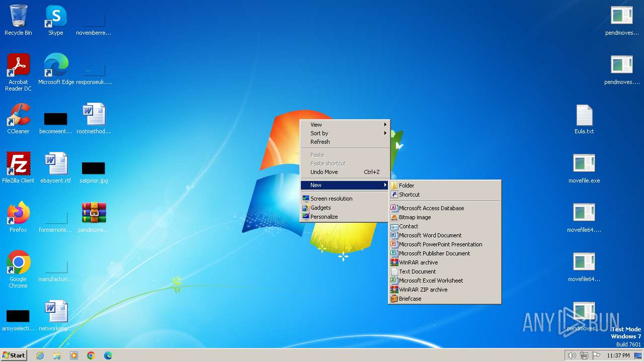Image resolution: width=644 pixels, height=362 pixels.
Task: Click the Chrome taskbar icon
Action: [x=91, y=355]
